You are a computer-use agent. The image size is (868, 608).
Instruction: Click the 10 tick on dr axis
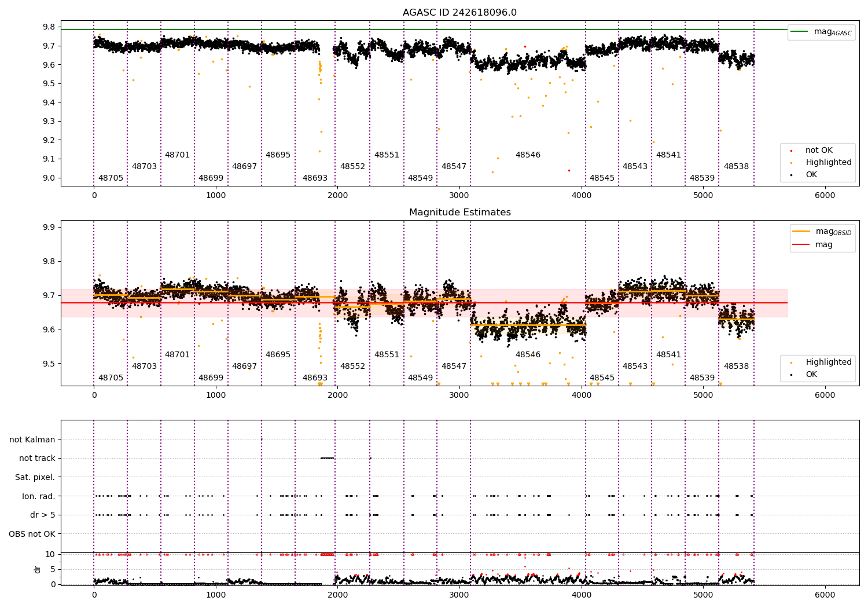tap(50, 554)
